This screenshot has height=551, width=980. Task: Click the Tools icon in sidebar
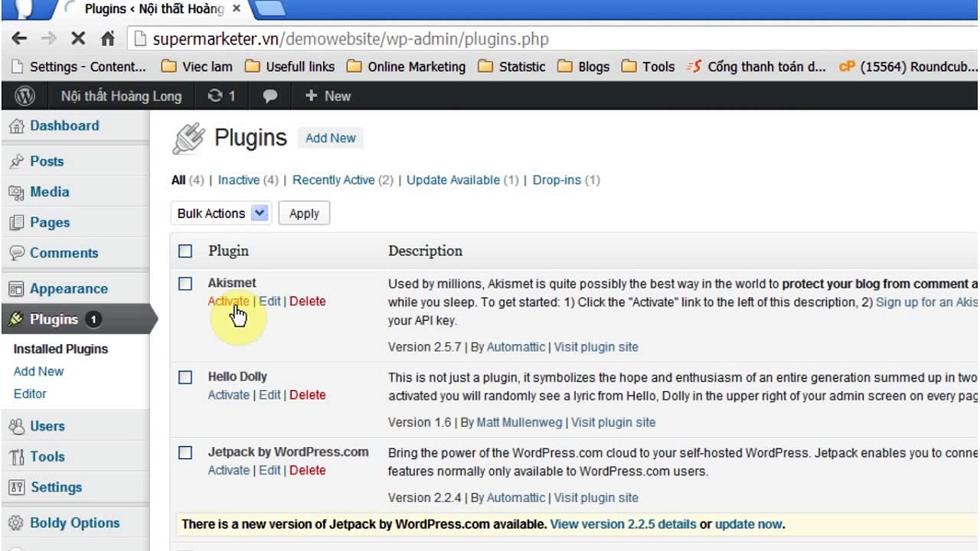coord(16,457)
